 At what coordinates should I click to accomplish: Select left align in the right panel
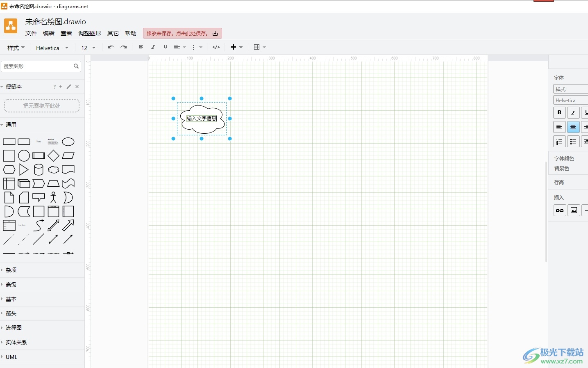(559, 127)
